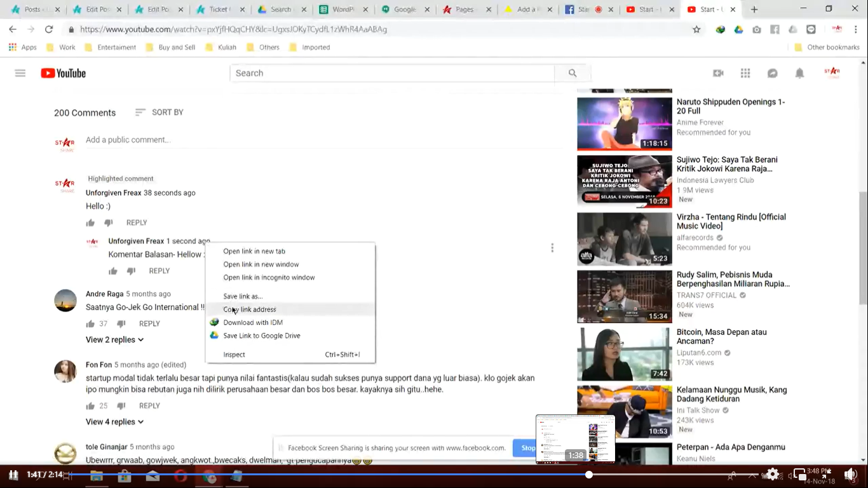Screen dimensions: 868x488
Task: Choose 'Inspect' in the context menu
Action: tap(290, 355)
